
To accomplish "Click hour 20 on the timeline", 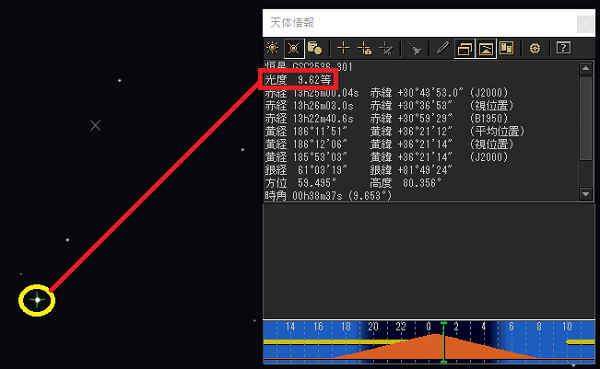I will coord(373,327).
